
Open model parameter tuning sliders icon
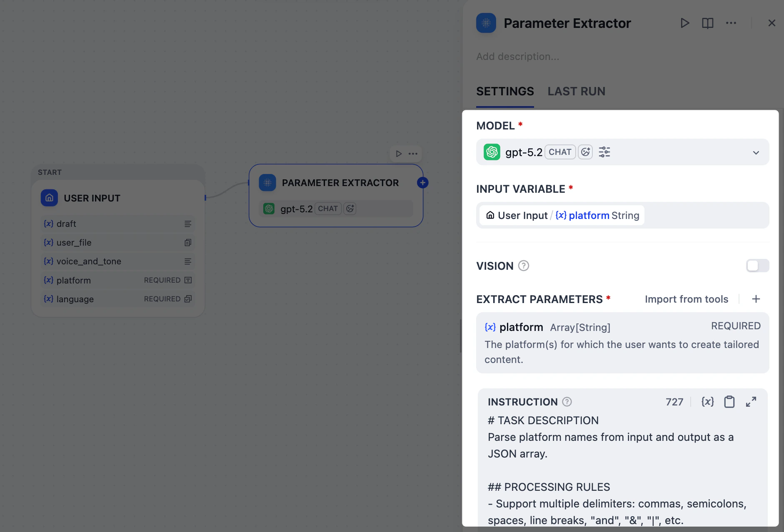(604, 152)
